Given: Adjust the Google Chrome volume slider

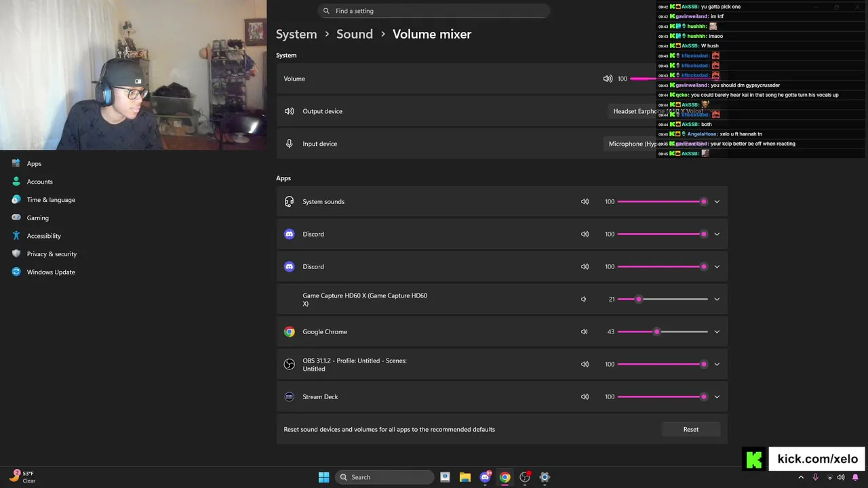Looking at the screenshot, I should 663,331.
